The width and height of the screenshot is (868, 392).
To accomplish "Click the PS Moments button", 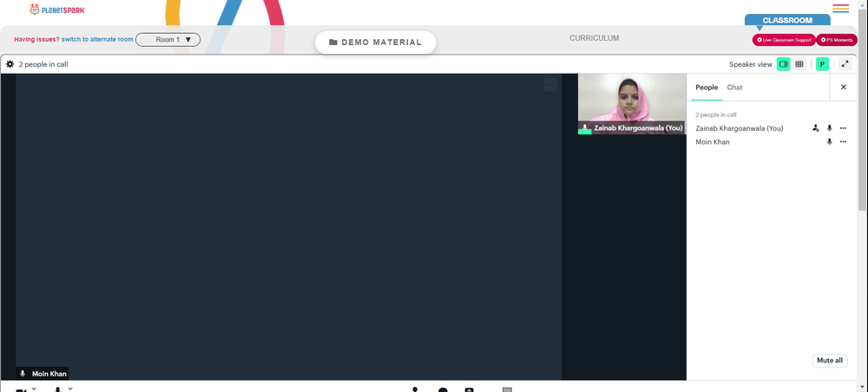I will coord(837,40).
